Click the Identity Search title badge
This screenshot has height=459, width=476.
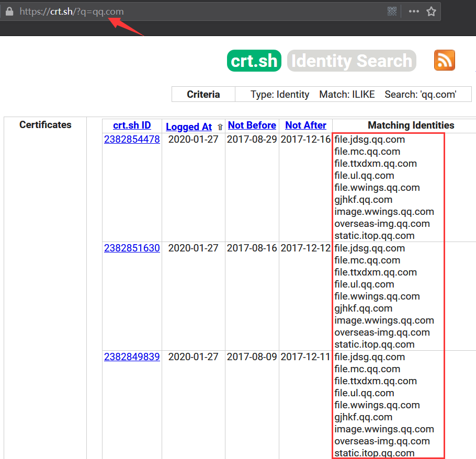pos(352,61)
